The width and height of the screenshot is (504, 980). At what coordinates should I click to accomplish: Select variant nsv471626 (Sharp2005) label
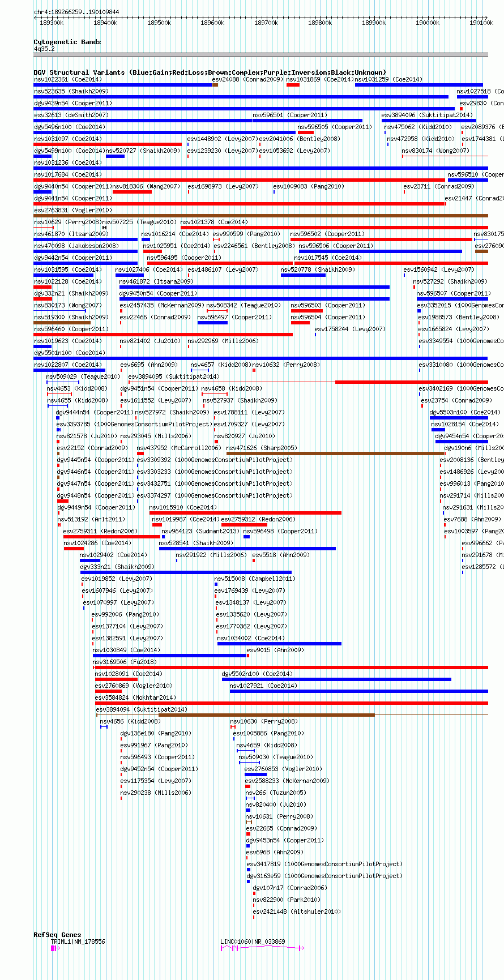pos(262,448)
